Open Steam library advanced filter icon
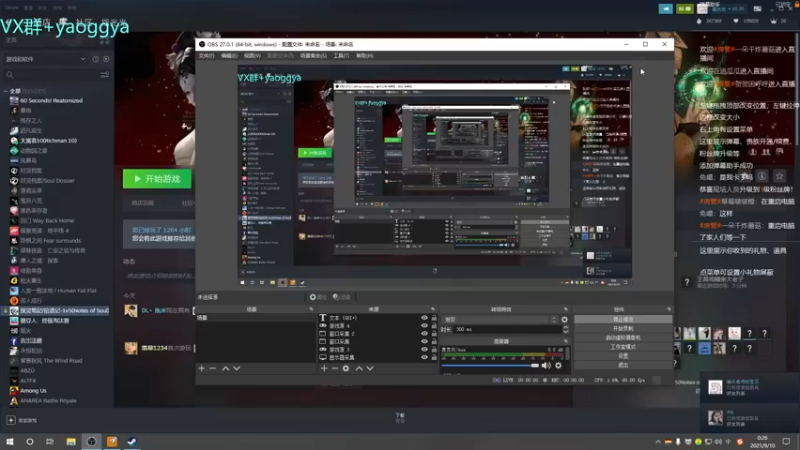The width and height of the screenshot is (800, 450). click(x=105, y=75)
